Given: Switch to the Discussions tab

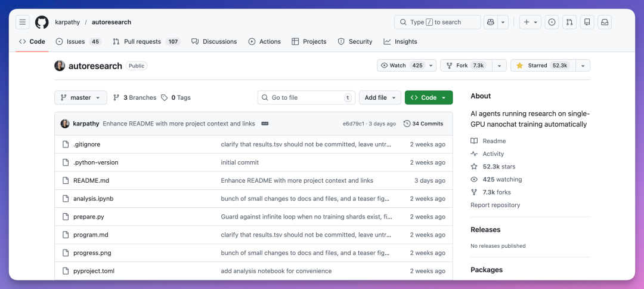Looking at the screenshot, I should (215, 42).
